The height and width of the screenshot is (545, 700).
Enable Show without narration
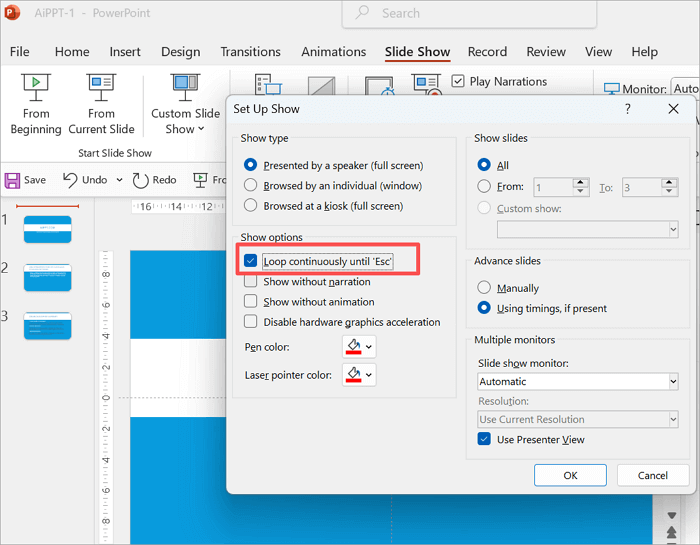pos(250,281)
